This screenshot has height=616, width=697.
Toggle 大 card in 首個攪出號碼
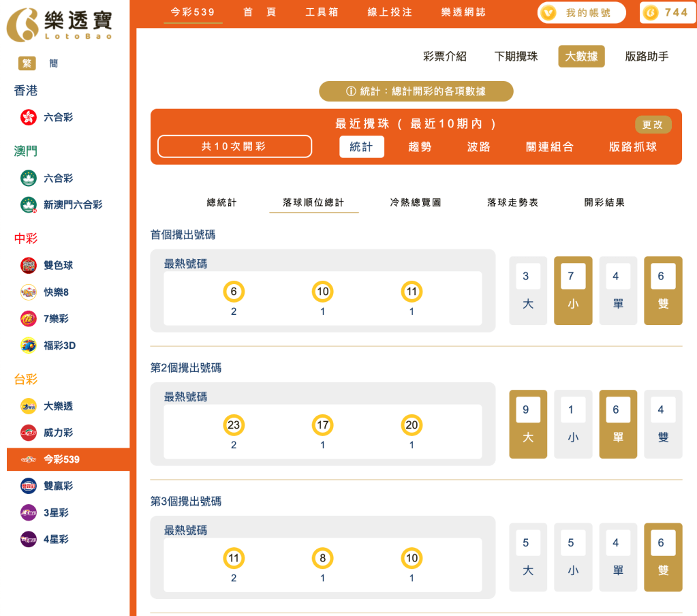tap(528, 291)
